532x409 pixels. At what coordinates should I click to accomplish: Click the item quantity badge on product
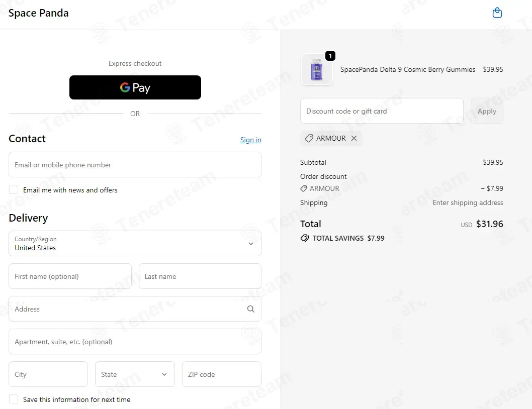tap(330, 56)
